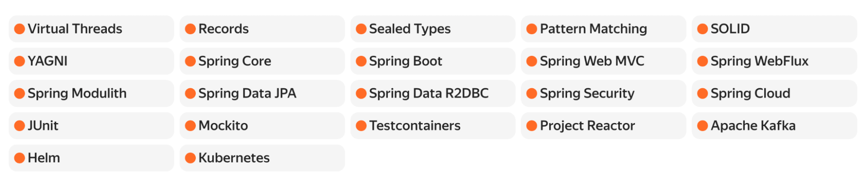The image size is (868, 178).
Task: Click the orange dot beside Pattern Matching
Action: tap(531, 29)
